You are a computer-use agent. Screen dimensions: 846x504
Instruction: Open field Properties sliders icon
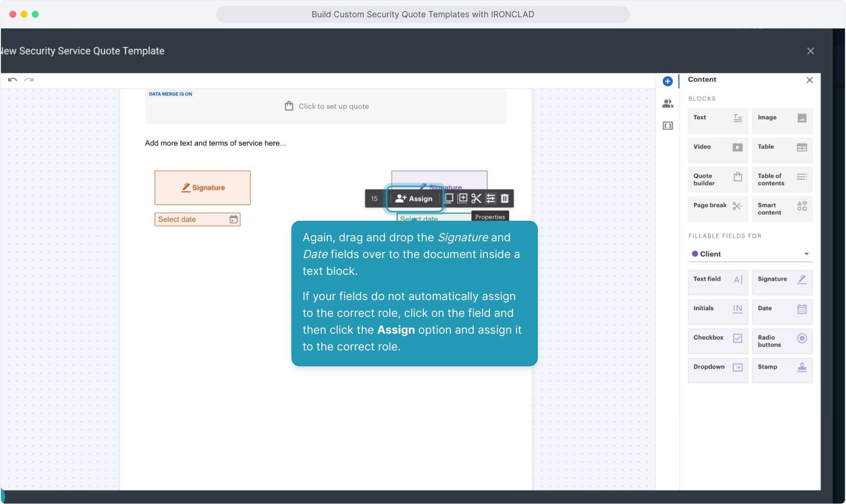pos(491,199)
